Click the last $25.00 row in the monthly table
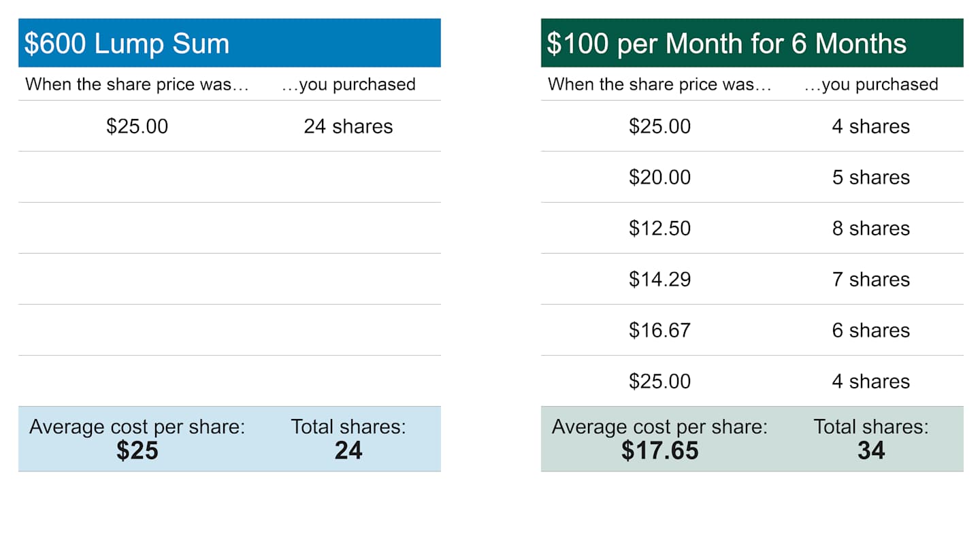 pos(659,381)
